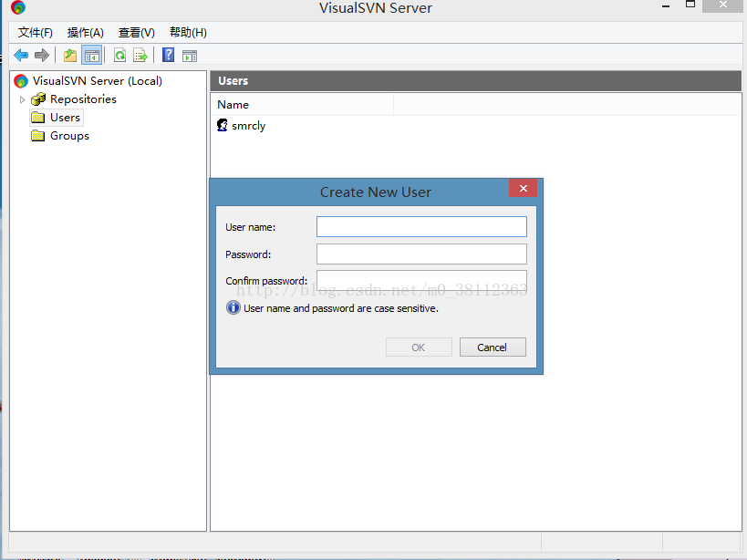Go forward with the gray right arrow
The height and width of the screenshot is (560, 747).
[x=42, y=56]
